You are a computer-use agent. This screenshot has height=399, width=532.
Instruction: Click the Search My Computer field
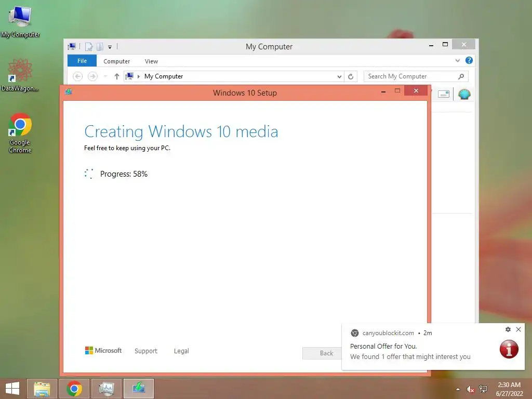tap(416, 76)
